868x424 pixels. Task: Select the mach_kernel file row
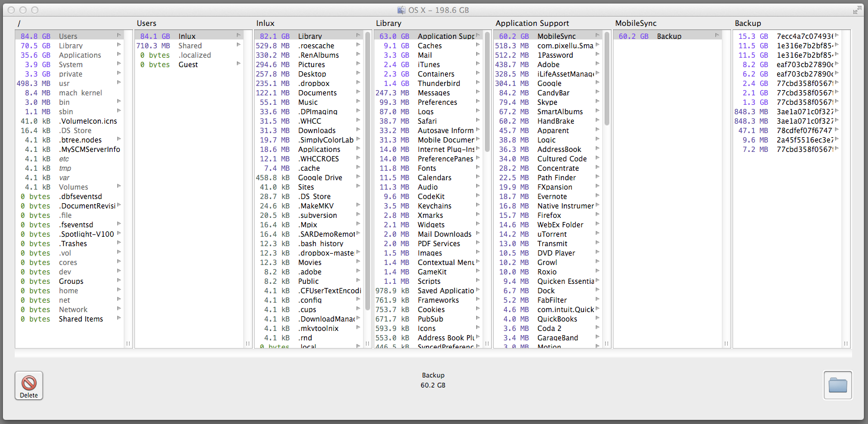pos(70,92)
